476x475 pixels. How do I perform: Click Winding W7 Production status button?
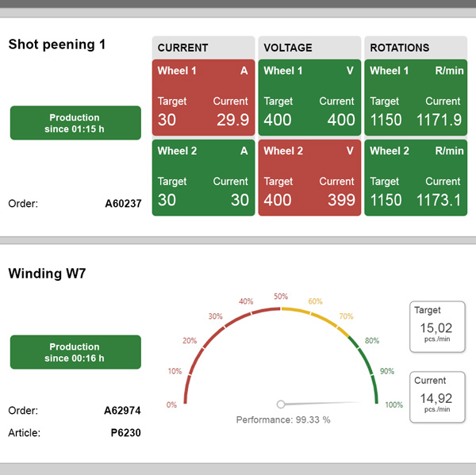click(x=75, y=352)
